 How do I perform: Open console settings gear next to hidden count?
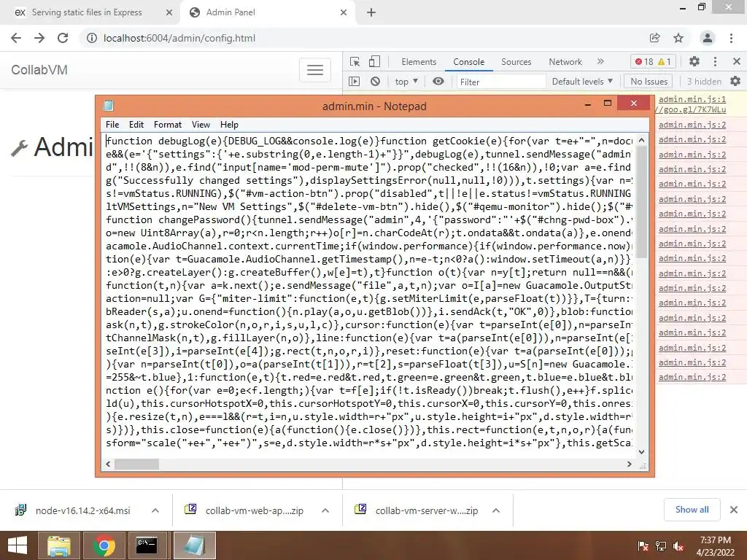735,82
